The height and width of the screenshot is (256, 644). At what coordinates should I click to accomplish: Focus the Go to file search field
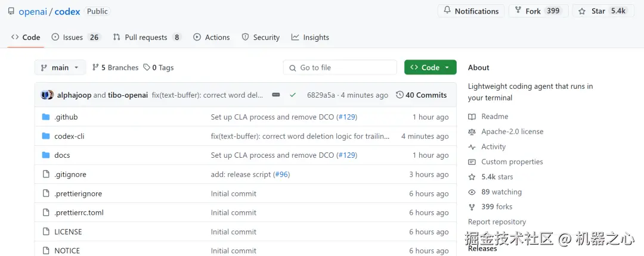(x=340, y=68)
